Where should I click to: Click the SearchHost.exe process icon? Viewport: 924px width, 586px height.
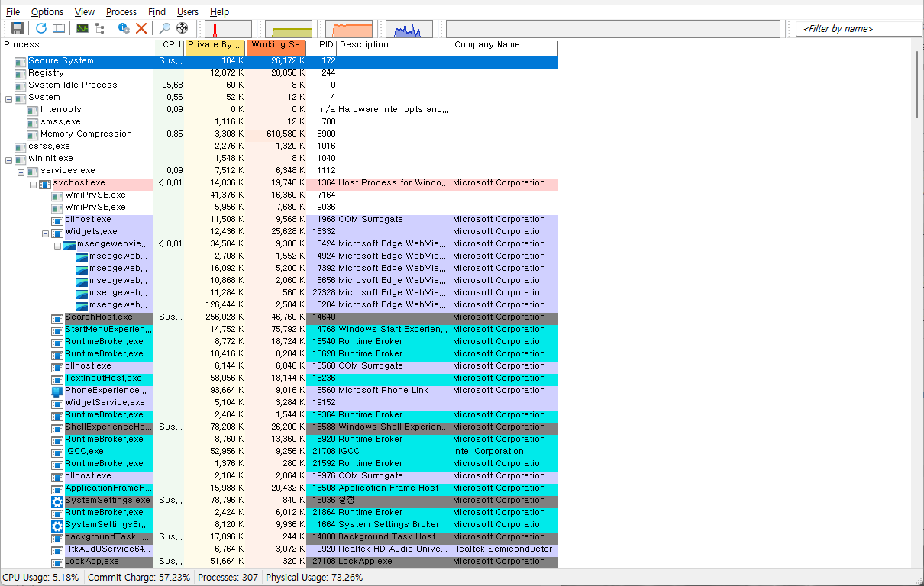tap(57, 317)
